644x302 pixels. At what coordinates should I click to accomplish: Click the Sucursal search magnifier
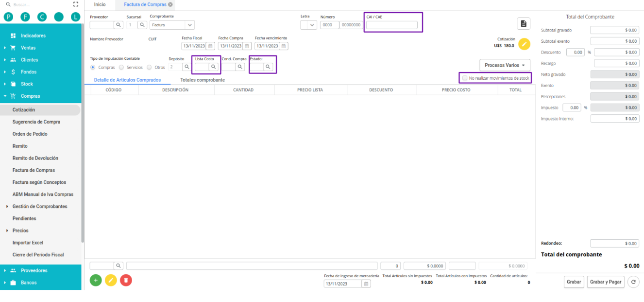click(142, 25)
